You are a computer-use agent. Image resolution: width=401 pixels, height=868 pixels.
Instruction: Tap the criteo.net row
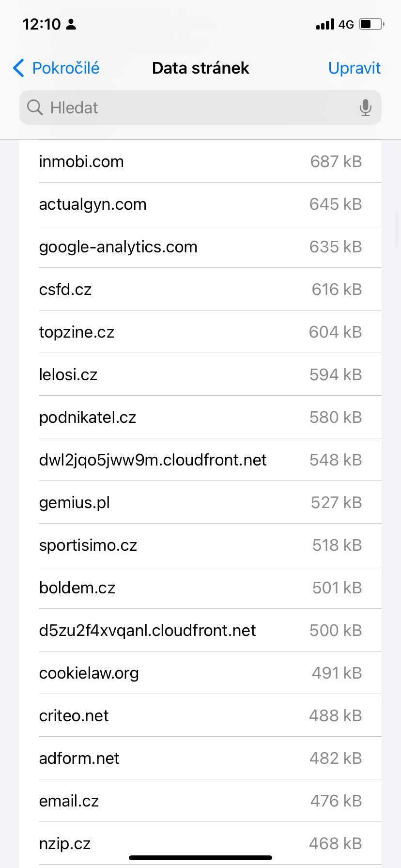point(200,716)
